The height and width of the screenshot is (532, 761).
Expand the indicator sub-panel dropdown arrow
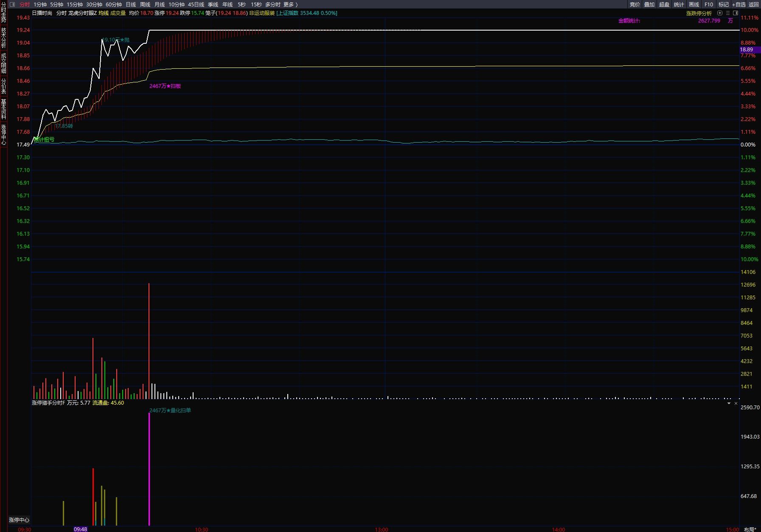point(729,403)
